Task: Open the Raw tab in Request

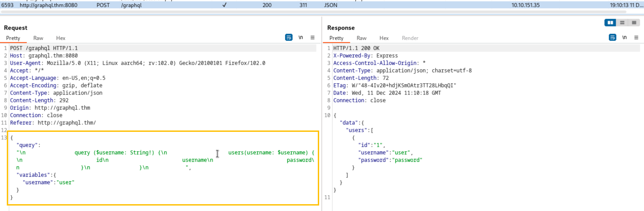Action: point(38,38)
